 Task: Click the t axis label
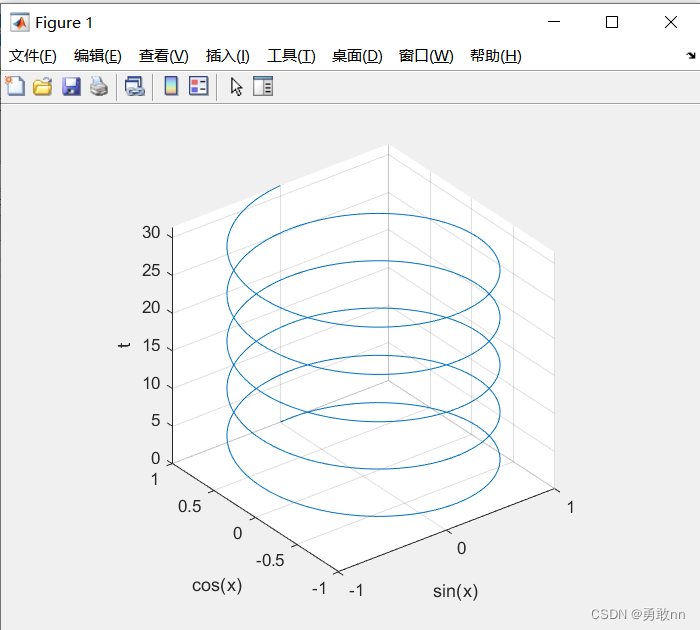(x=125, y=345)
